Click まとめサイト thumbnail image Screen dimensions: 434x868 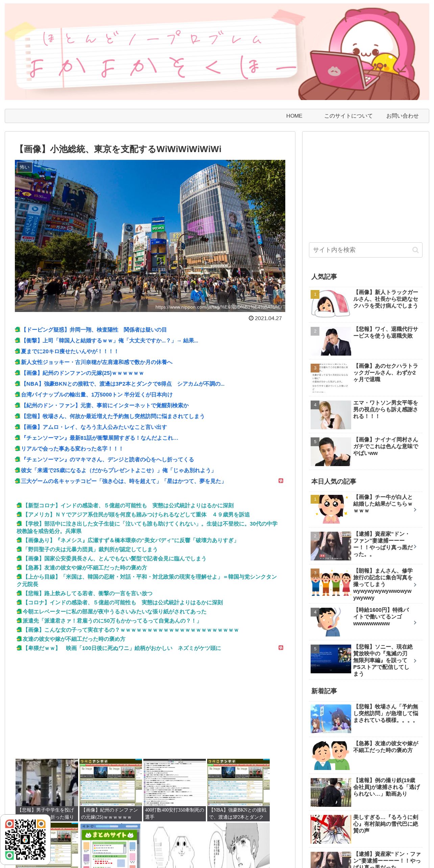pos(111,845)
